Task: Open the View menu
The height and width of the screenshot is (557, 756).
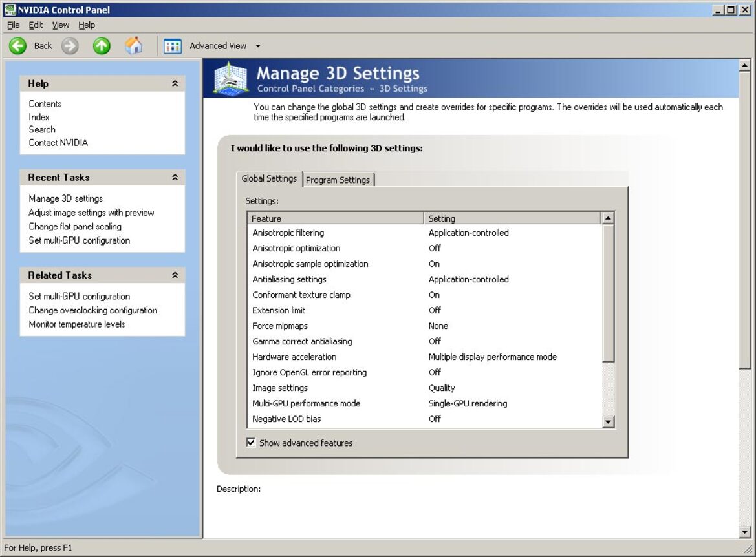Action: [x=61, y=25]
